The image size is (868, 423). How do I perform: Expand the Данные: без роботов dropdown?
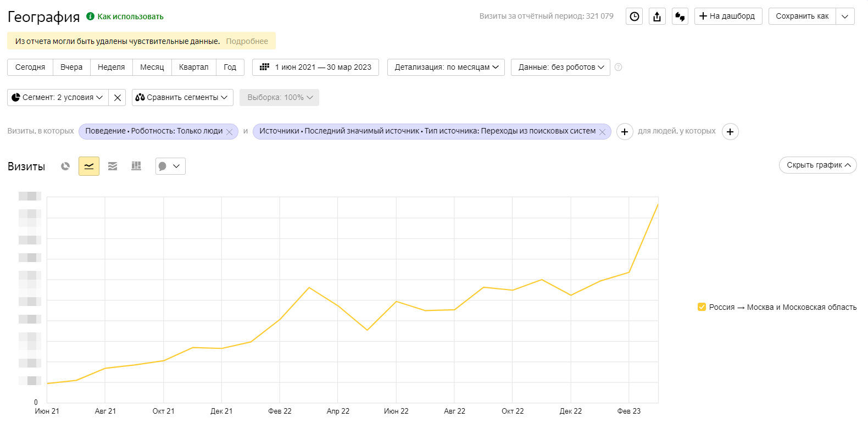pos(560,67)
